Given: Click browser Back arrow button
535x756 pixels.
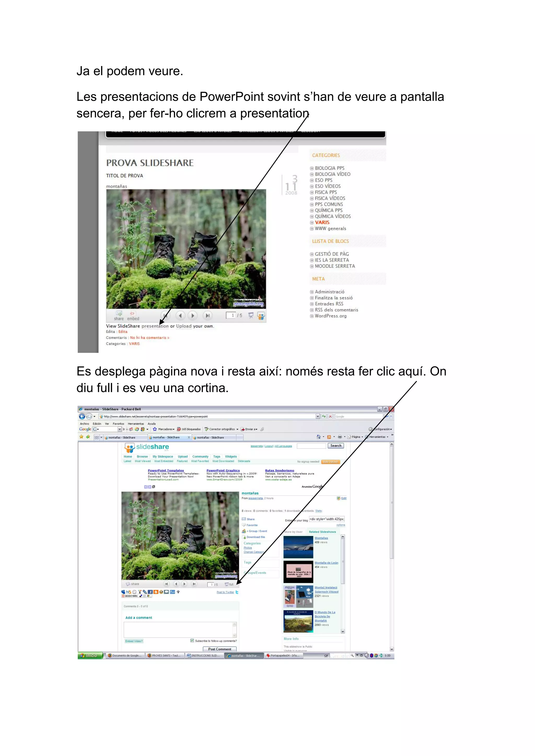Looking at the screenshot, I should (82, 416).
